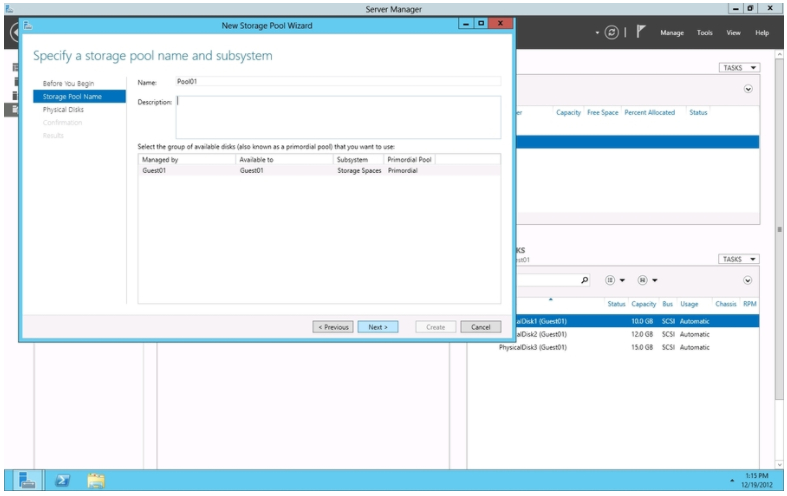787x496 pixels.
Task: Sort physical disks by Usage column
Action: click(689, 304)
